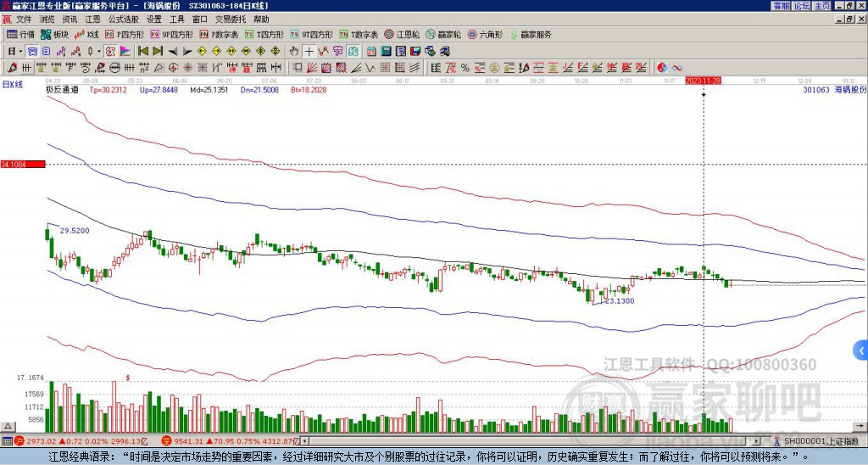Click the 论坛 forum button
This screenshot has height=465, width=868.
(x=801, y=6)
